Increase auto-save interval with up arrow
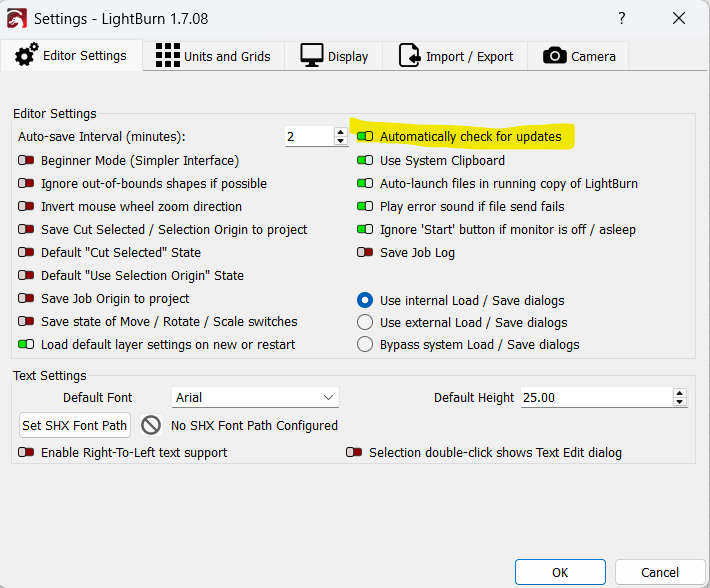The width and height of the screenshot is (710, 588). tap(341, 132)
